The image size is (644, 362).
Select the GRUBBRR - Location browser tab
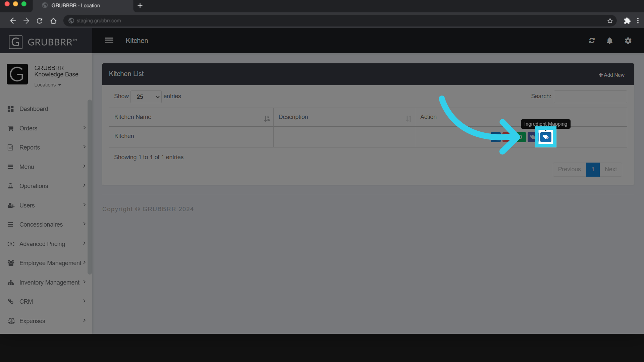pos(84,6)
